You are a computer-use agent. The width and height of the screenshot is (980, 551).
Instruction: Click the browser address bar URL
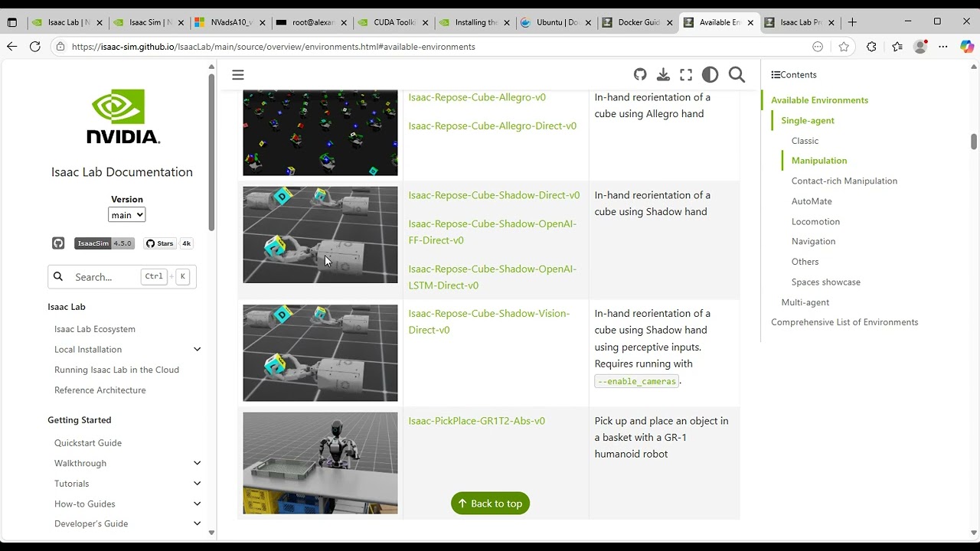tap(273, 47)
